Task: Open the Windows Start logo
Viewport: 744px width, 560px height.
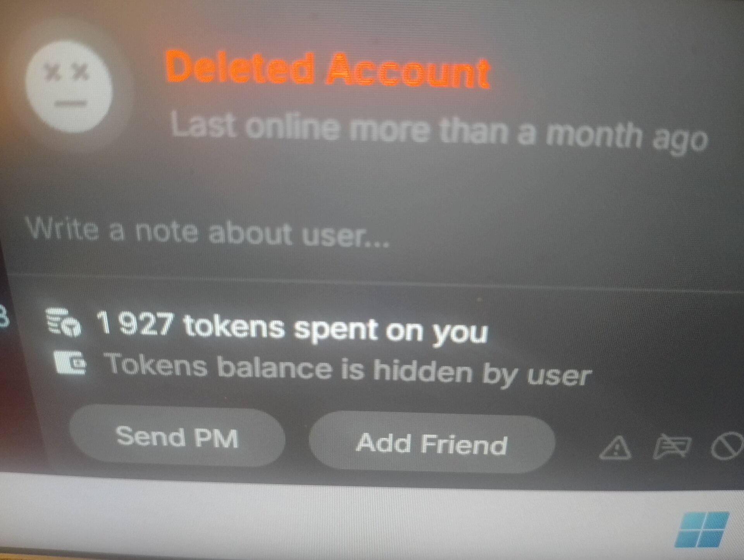Action: pyautogui.click(x=702, y=529)
